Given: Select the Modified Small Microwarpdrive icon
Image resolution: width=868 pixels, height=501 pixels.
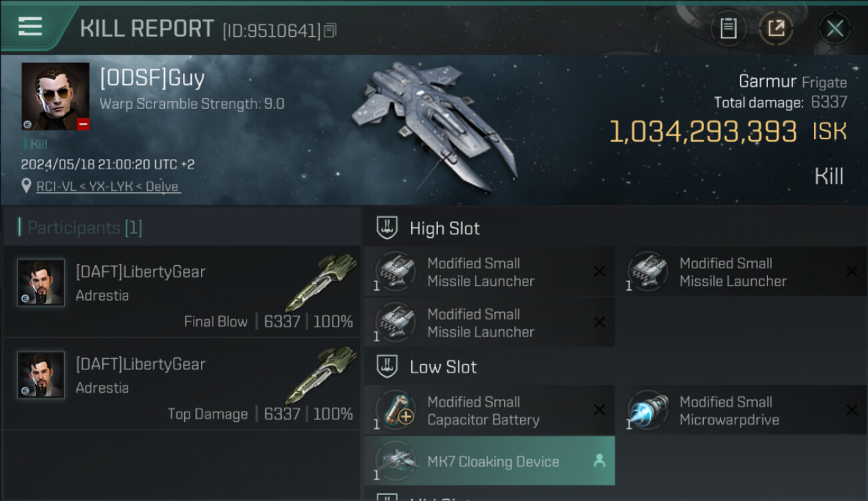Looking at the screenshot, I should pyautogui.click(x=648, y=410).
